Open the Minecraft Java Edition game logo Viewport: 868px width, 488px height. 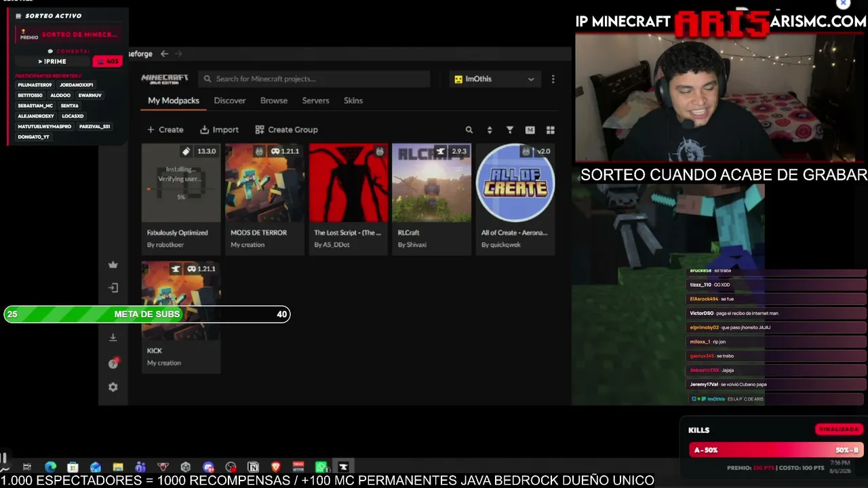[x=165, y=79]
